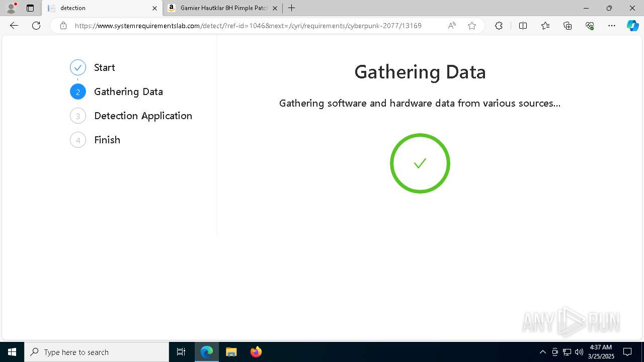Close the detection tab
The width and height of the screenshot is (644, 362).
click(x=155, y=8)
